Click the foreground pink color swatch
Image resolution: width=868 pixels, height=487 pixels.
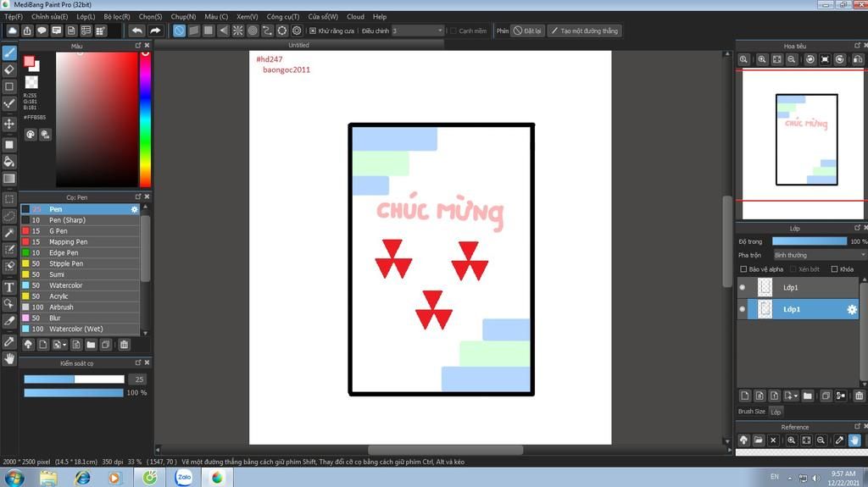[29, 62]
